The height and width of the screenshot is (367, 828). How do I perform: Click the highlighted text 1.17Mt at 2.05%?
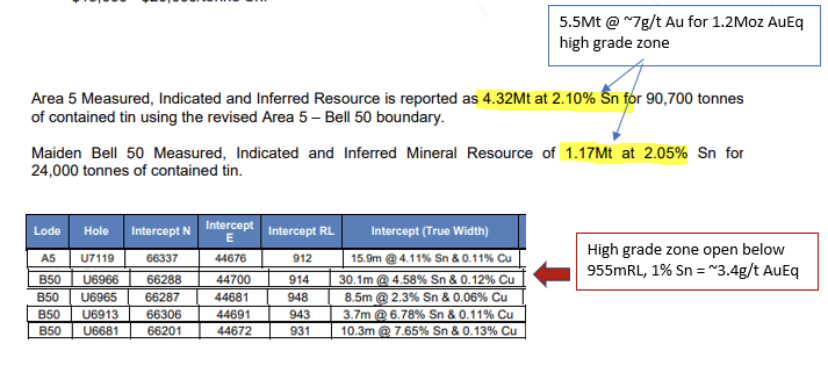(624, 153)
